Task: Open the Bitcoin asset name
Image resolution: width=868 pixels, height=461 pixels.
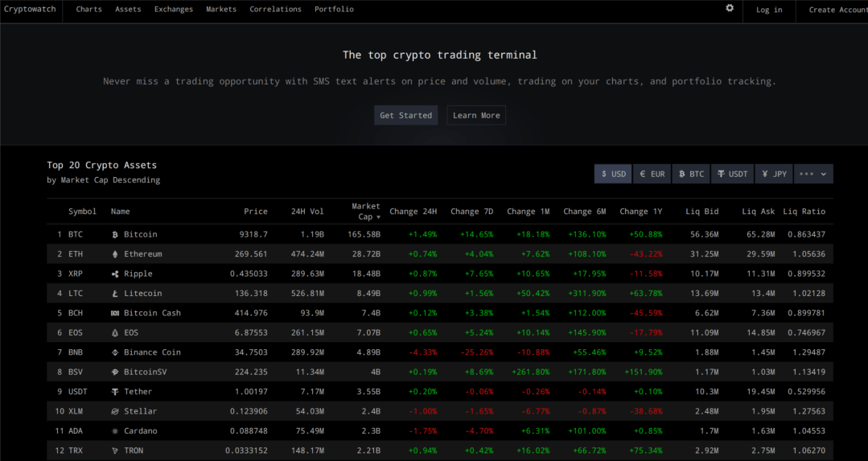Action: click(x=141, y=235)
